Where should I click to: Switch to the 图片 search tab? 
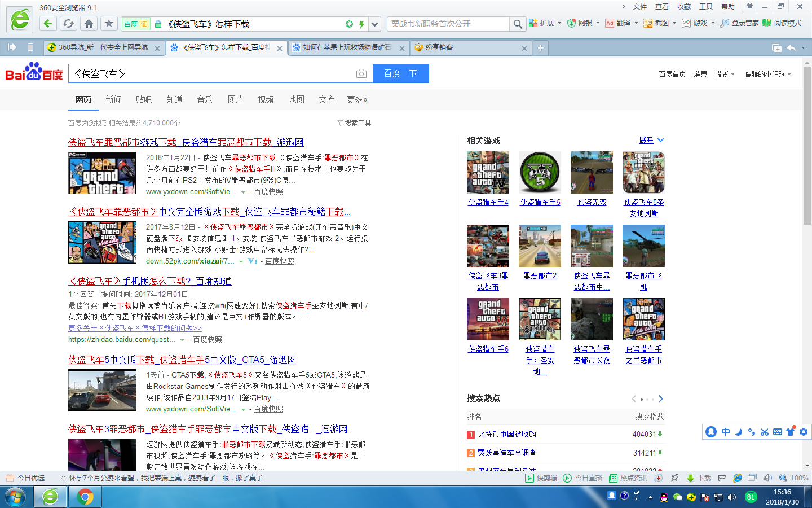point(235,99)
